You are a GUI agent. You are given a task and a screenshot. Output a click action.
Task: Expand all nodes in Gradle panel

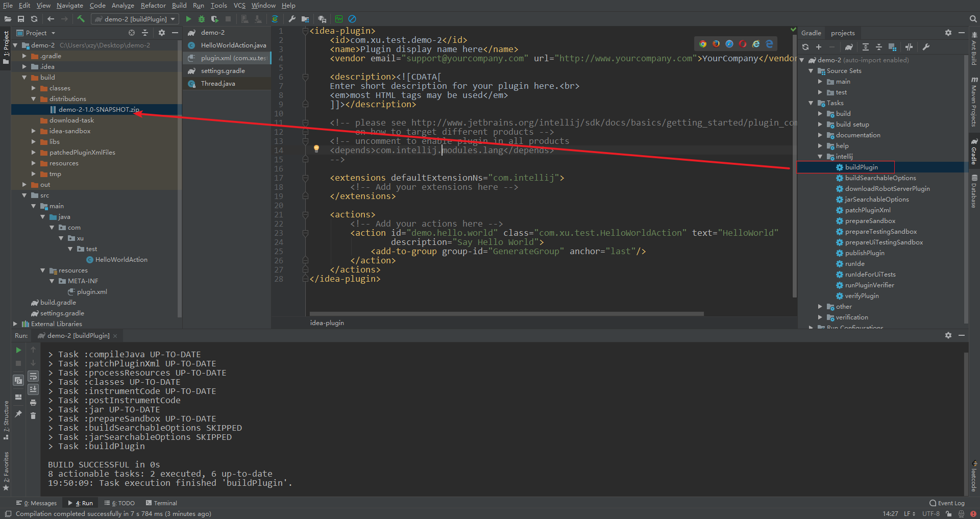tap(866, 47)
